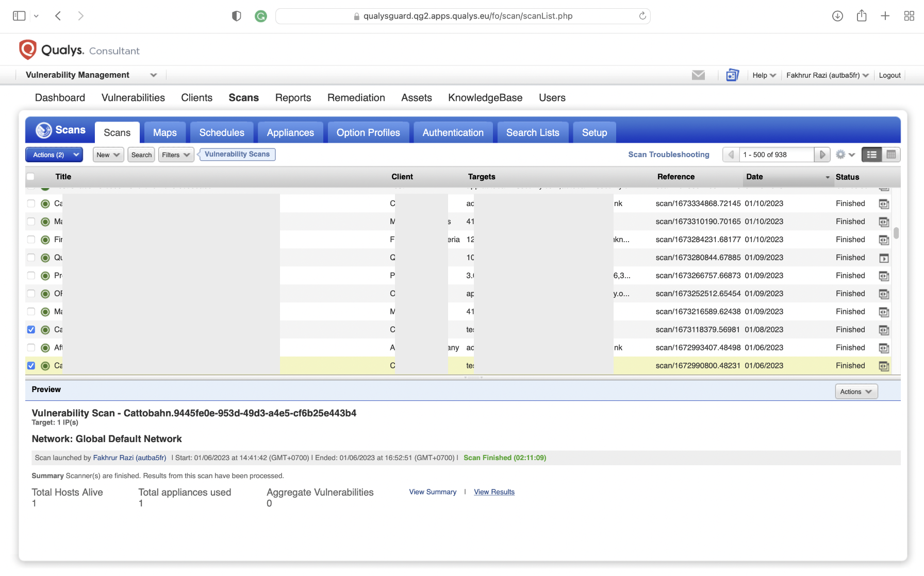Viewport: 924px width, 576px height.
Task: Switch to grid table view layout
Action: [x=891, y=155]
